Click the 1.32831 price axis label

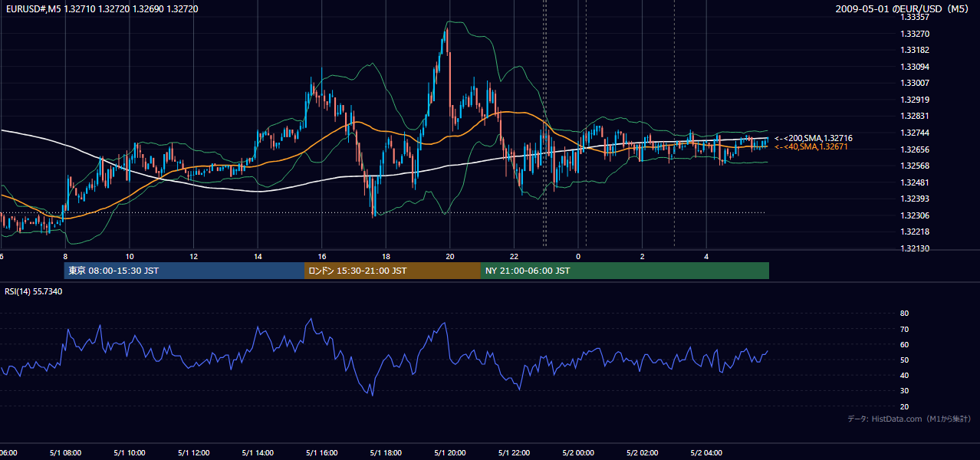coord(915,116)
